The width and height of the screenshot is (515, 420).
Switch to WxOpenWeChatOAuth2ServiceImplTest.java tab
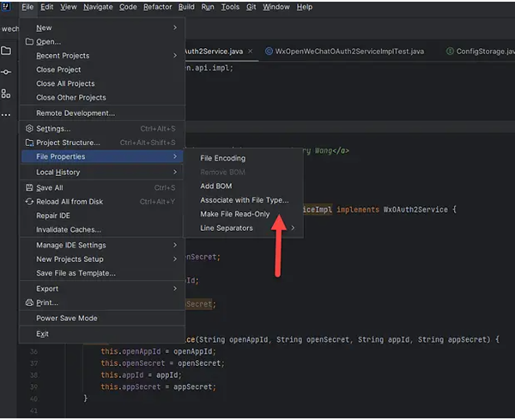[x=348, y=52]
